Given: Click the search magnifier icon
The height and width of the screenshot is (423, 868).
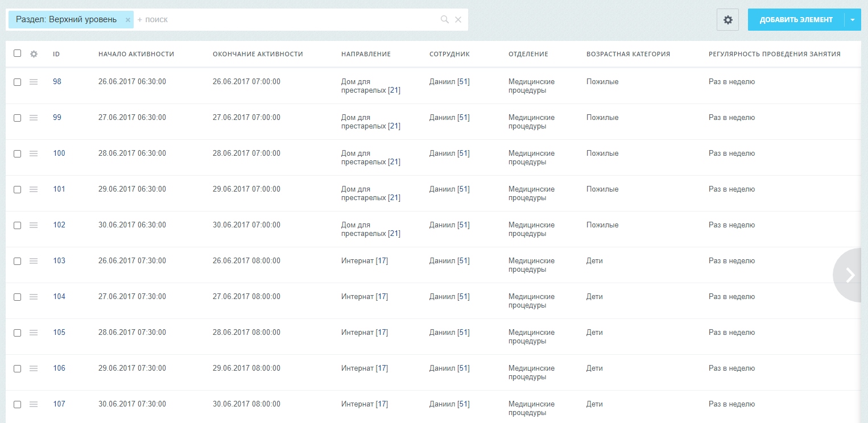Looking at the screenshot, I should click(x=445, y=20).
